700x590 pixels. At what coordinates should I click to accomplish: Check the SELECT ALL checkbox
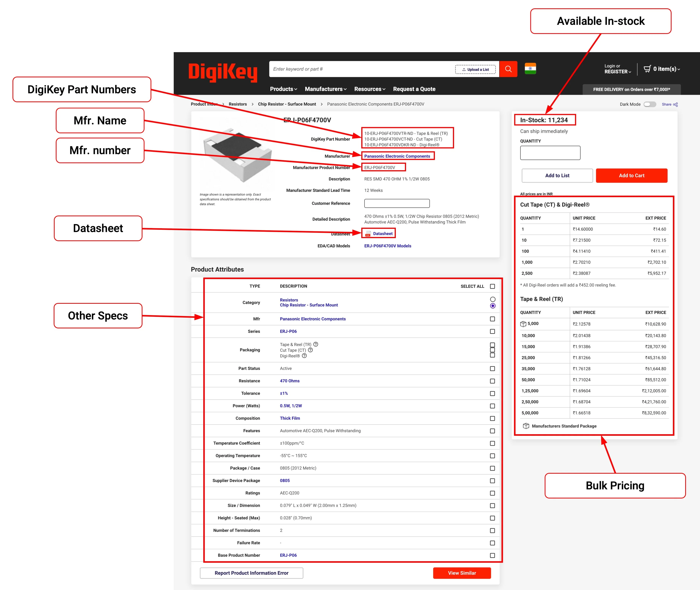[x=492, y=286]
